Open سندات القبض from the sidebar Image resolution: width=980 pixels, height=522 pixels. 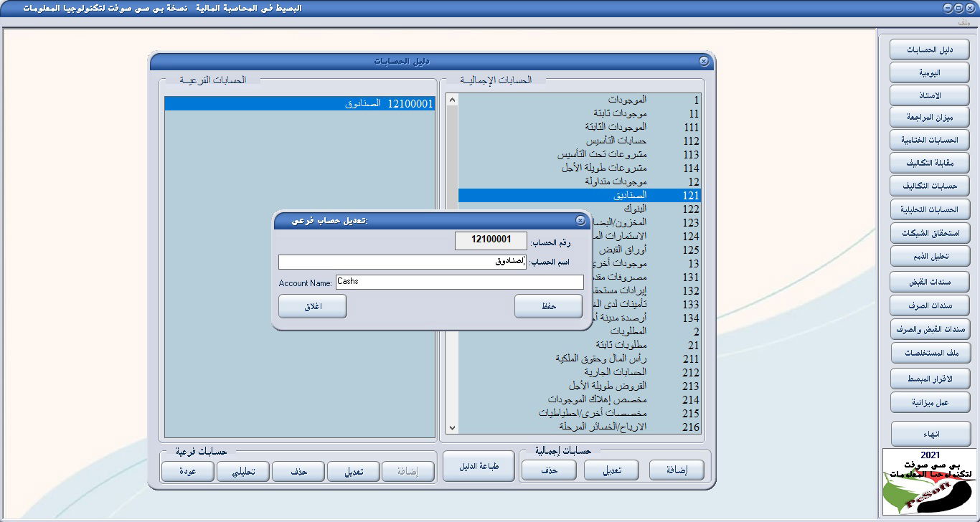[x=929, y=281]
